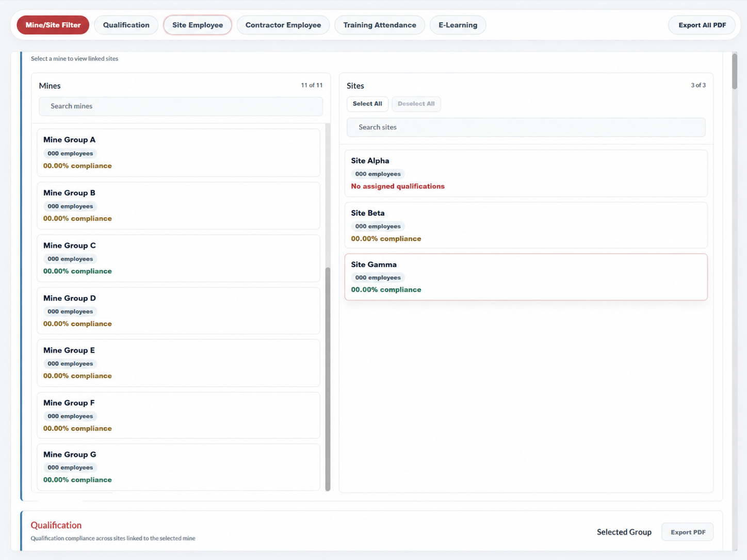Click the mines list scrollbar
The image size is (747, 560).
(x=328, y=379)
